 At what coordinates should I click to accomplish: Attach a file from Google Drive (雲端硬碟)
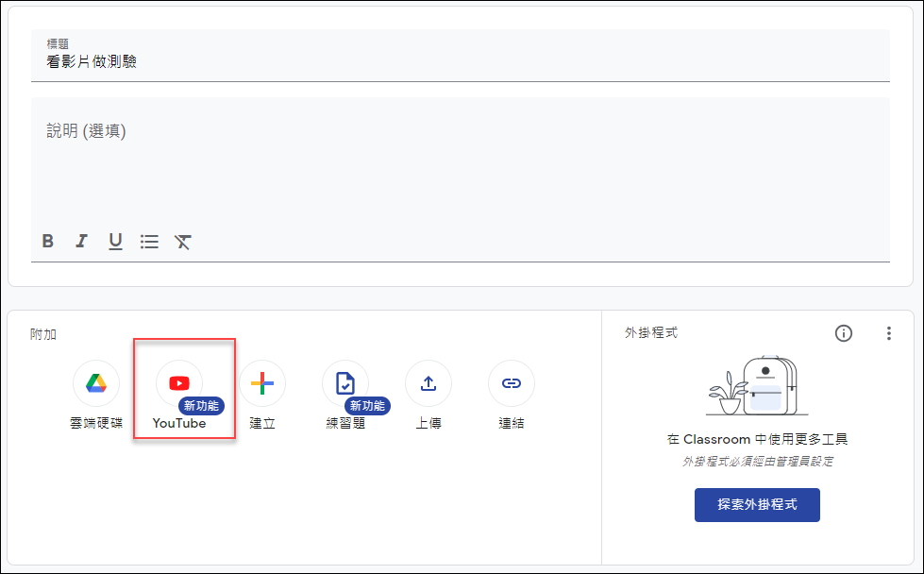click(96, 383)
